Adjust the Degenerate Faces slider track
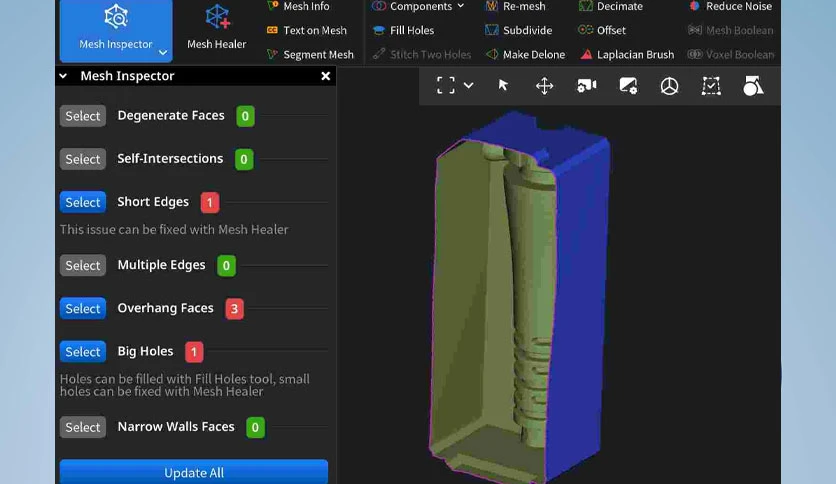 [295, 116]
